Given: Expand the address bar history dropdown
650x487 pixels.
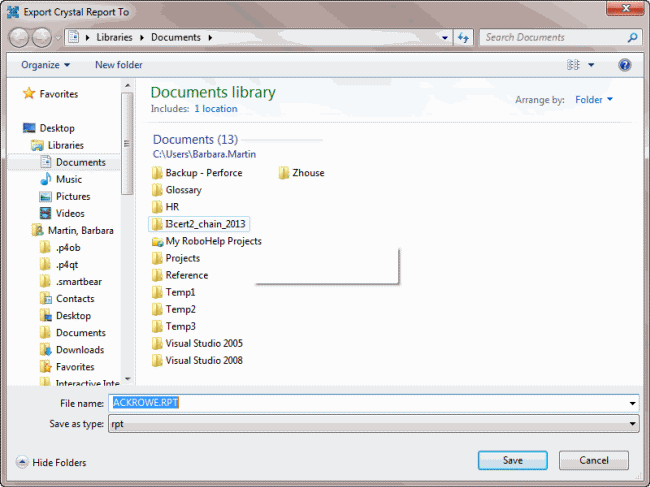Looking at the screenshot, I should pos(445,38).
